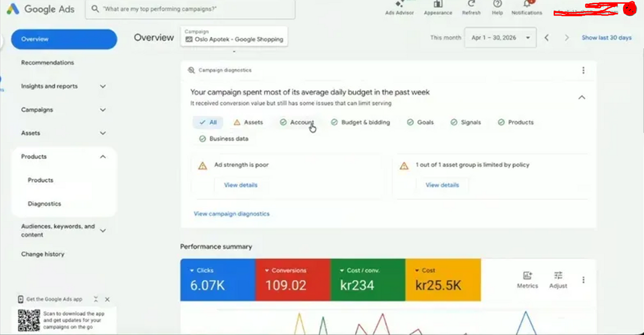Click Show last 30 days
The height and width of the screenshot is (335, 644).
coord(606,38)
